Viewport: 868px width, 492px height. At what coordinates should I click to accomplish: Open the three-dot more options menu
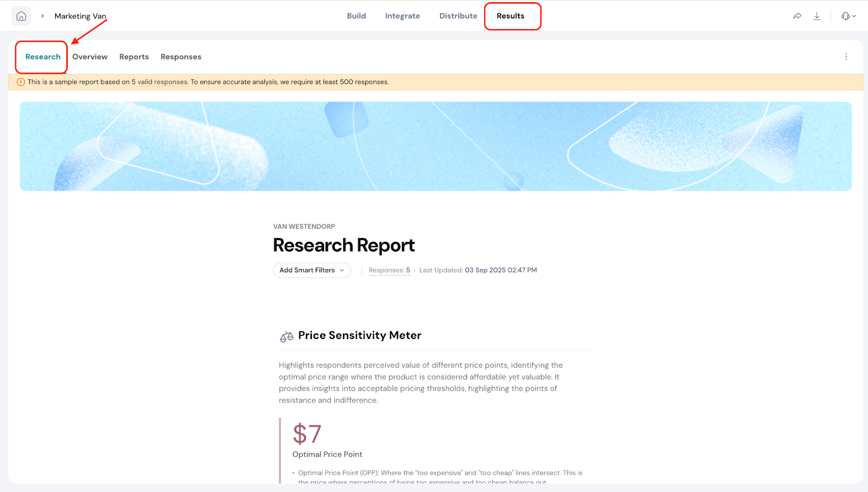[846, 57]
